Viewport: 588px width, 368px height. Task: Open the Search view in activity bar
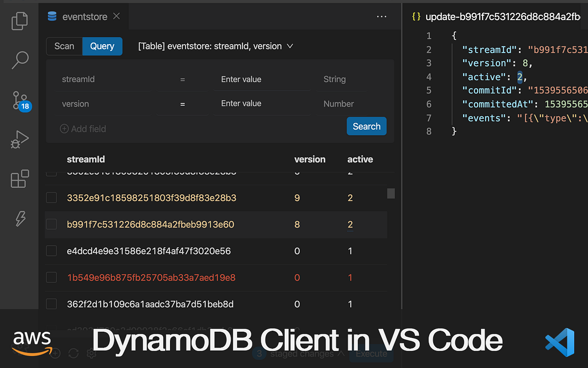coord(20,60)
